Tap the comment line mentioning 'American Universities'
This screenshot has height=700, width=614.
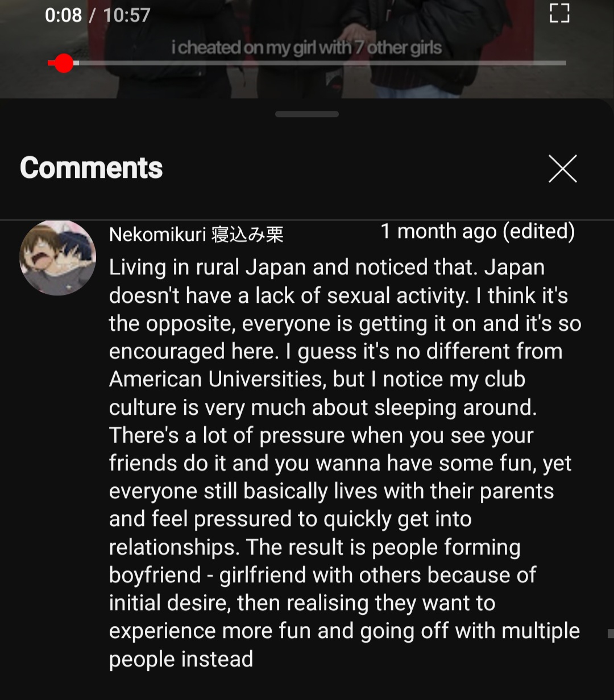[317, 379]
